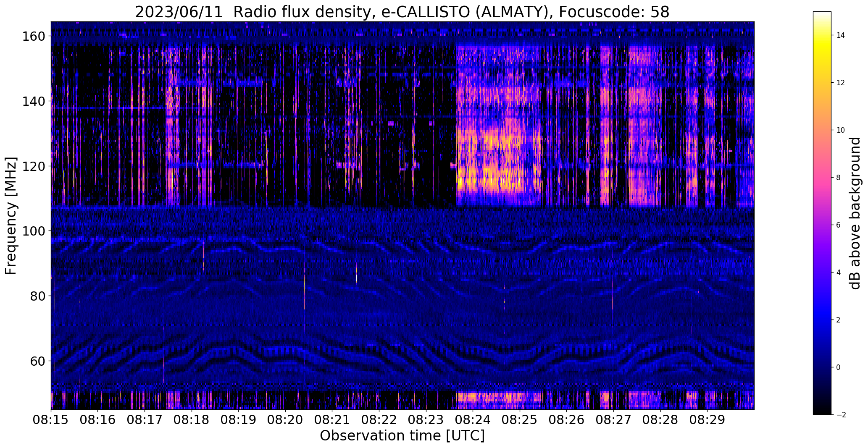868x448 pixels.
Task: Select the 'Observation time [UTC]' x-axis label
Action: [402, 436]
